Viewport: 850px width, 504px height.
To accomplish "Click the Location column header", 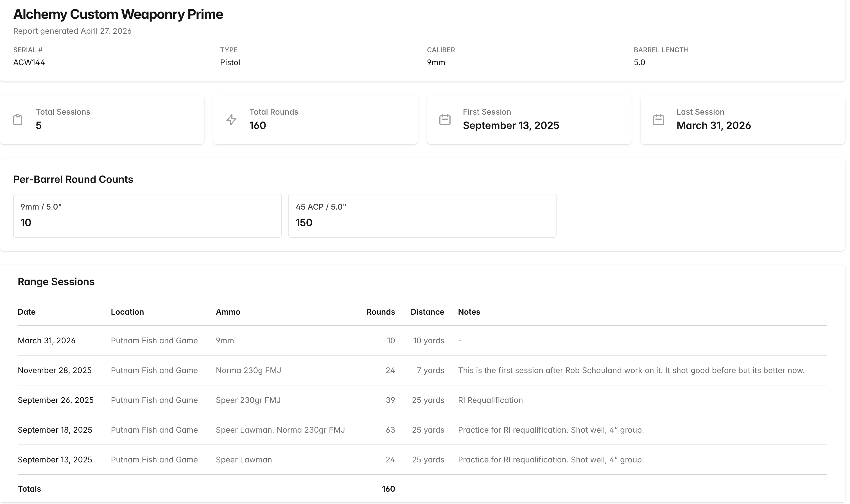I will [x=127, y=312].
